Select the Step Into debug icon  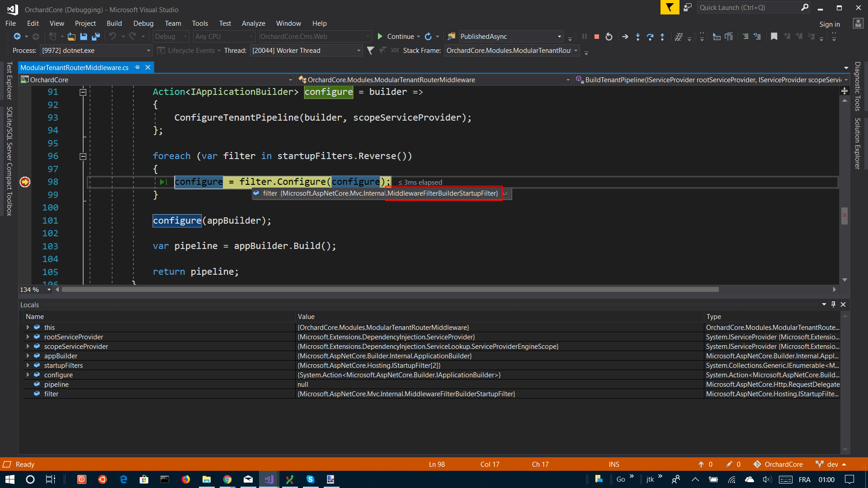(638, 37)
